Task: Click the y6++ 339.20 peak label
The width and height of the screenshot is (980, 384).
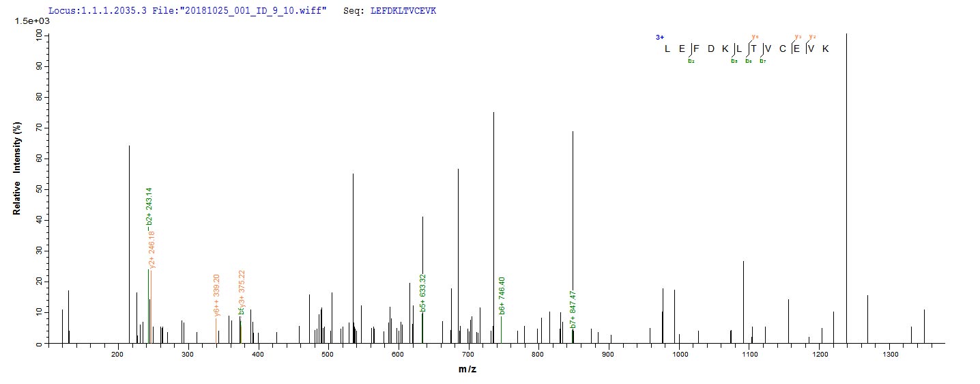Action: [216, 295]
